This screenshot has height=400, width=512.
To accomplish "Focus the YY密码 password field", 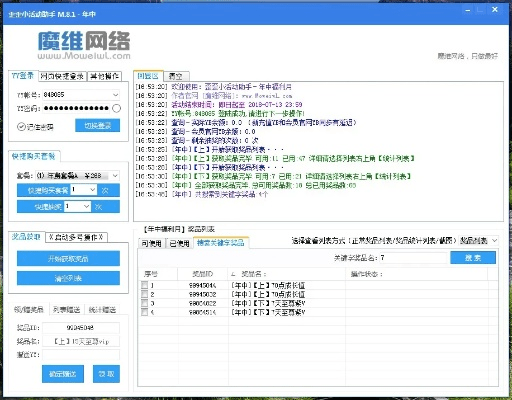I will [77, 108].
